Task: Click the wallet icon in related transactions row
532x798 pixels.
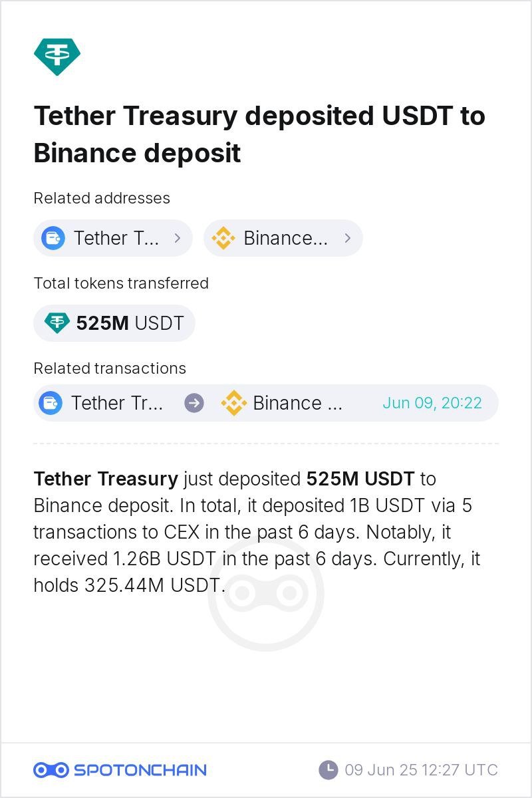Action: click(x=51, y=403)
